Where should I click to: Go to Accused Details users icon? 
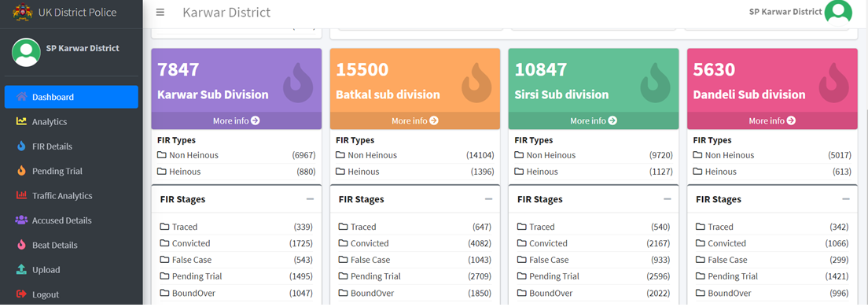[x=21, y=220]
